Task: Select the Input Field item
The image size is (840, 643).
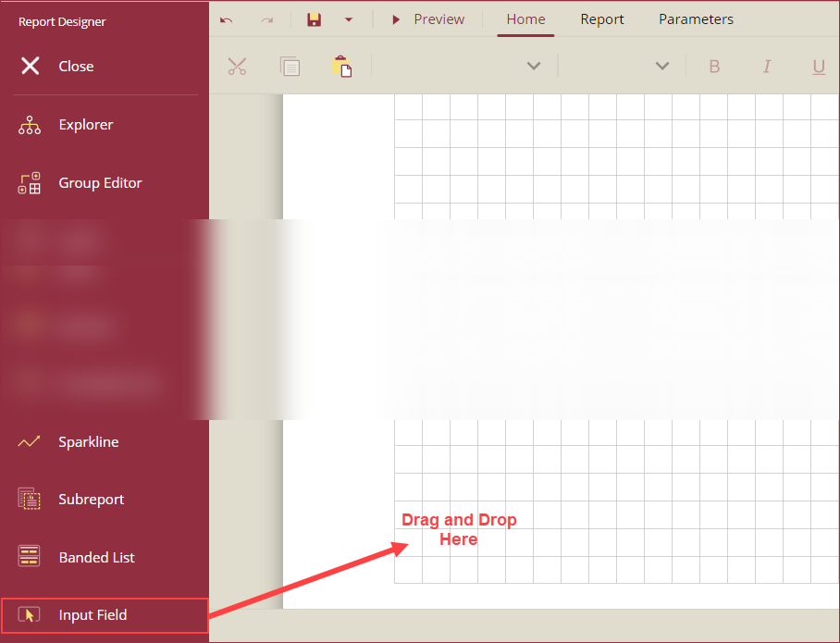Action: coord(105,615)
